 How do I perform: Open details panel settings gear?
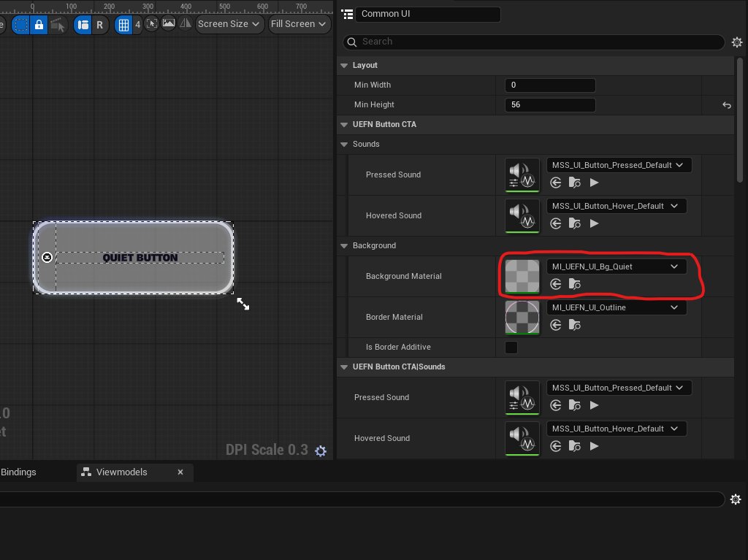point(737,42)
